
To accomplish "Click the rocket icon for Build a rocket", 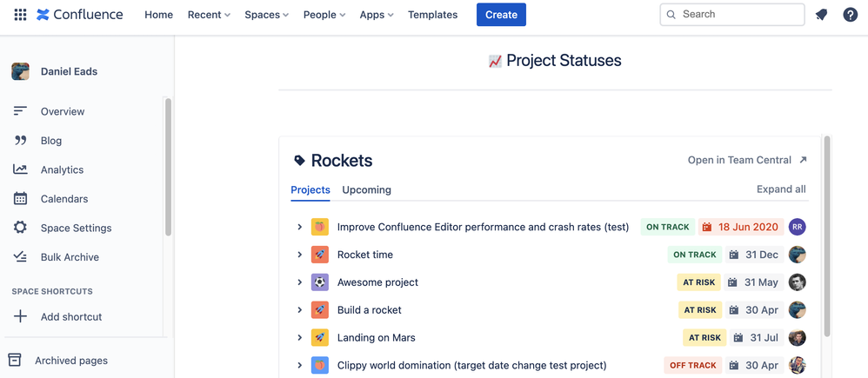I will (320, 310).
